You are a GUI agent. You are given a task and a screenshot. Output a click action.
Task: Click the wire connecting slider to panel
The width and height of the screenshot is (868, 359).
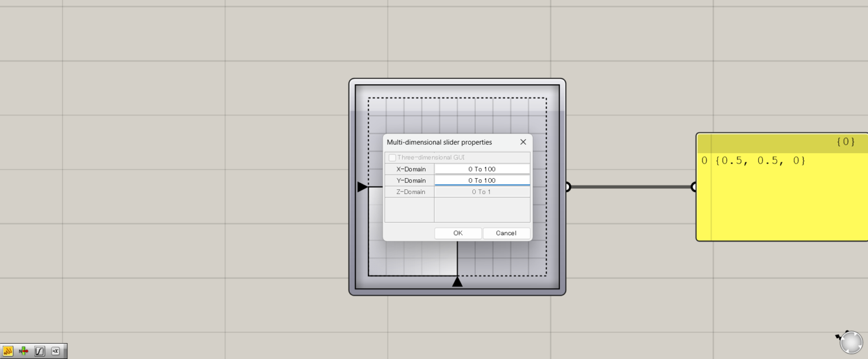coord(630,187)
